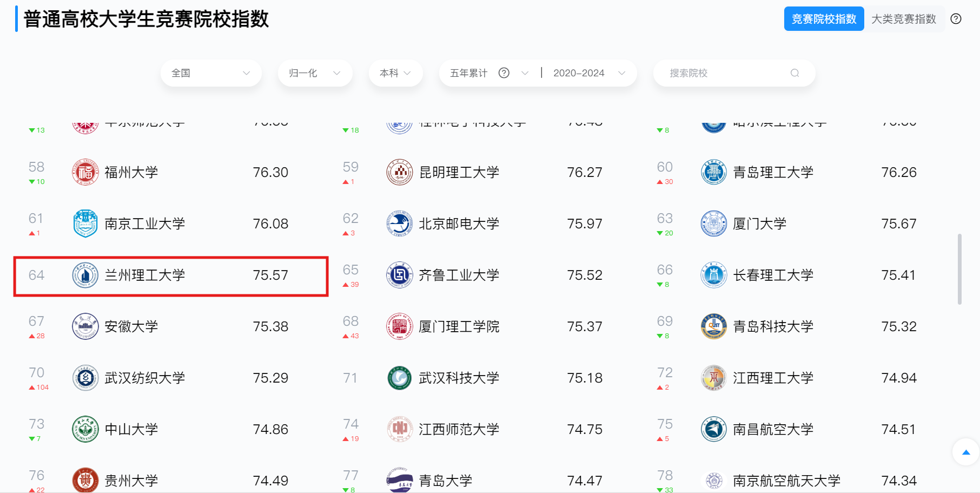Click rank change 104 under rank 70

[x=39, y=387]
